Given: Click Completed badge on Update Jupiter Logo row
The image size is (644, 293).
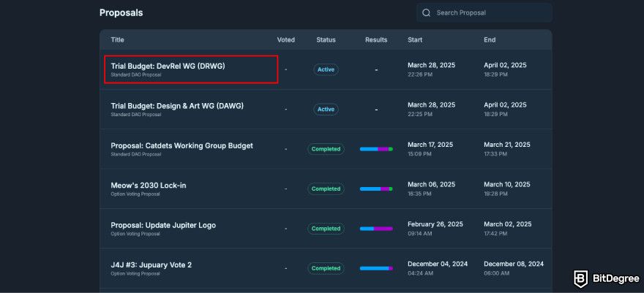Looking at the screenshot, I should pyautogui.click(x=326, y=229).
